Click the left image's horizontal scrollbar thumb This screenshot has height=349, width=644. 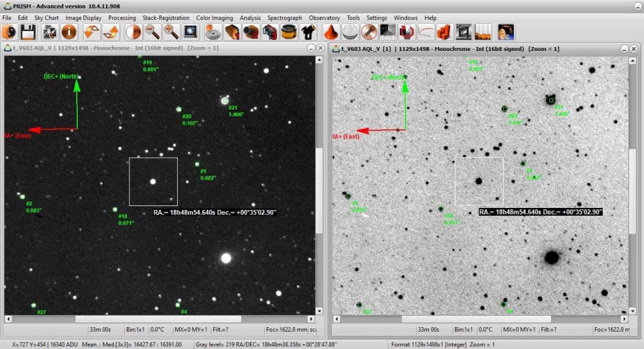click(x=158, y=319)
